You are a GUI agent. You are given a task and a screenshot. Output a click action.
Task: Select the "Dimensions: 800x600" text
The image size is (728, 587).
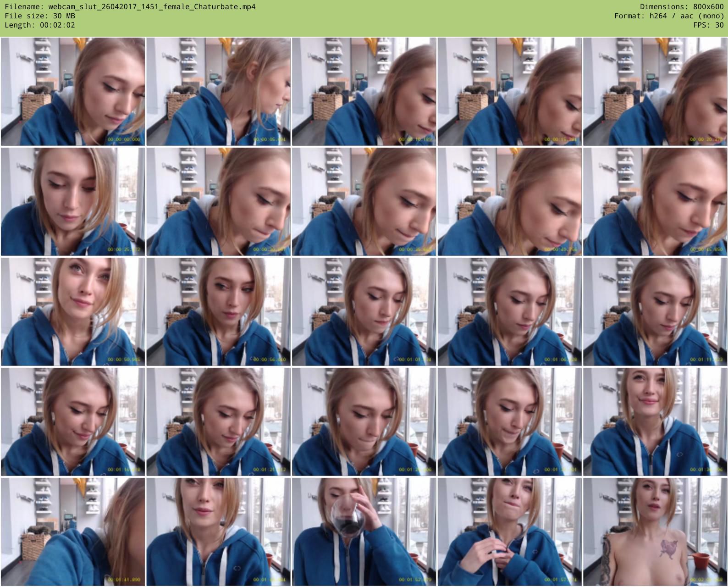pyautogui.click(x=682, y=6)
